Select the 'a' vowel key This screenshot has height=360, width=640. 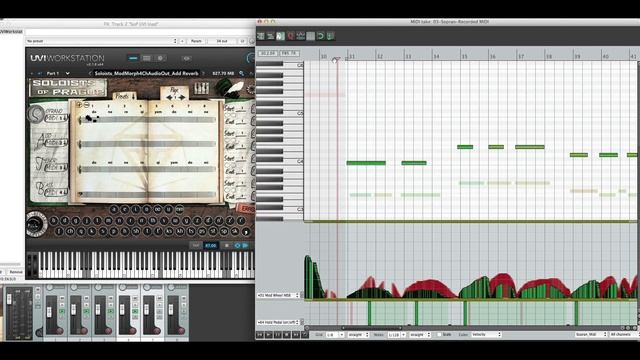pos(114,209)
